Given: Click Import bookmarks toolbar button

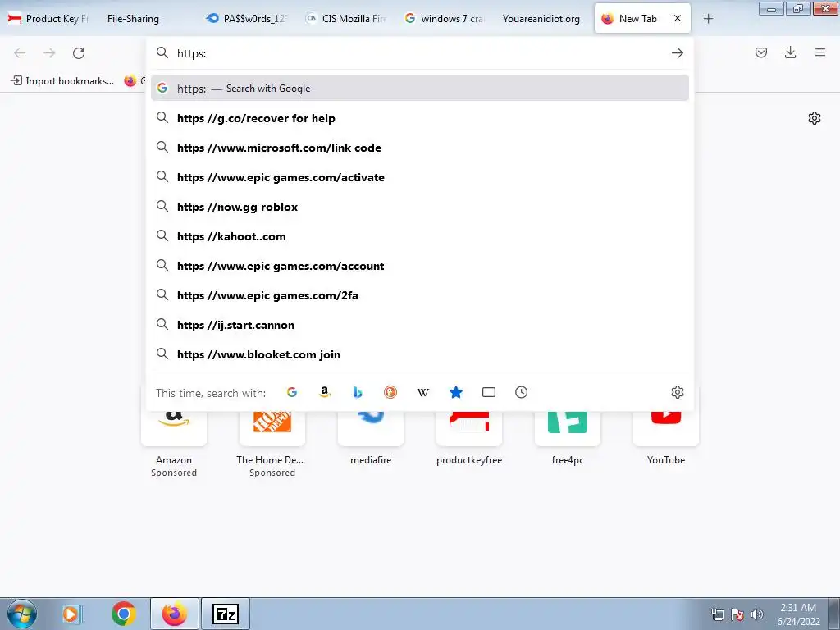Looking at the screenshot, I should (62, 81).
